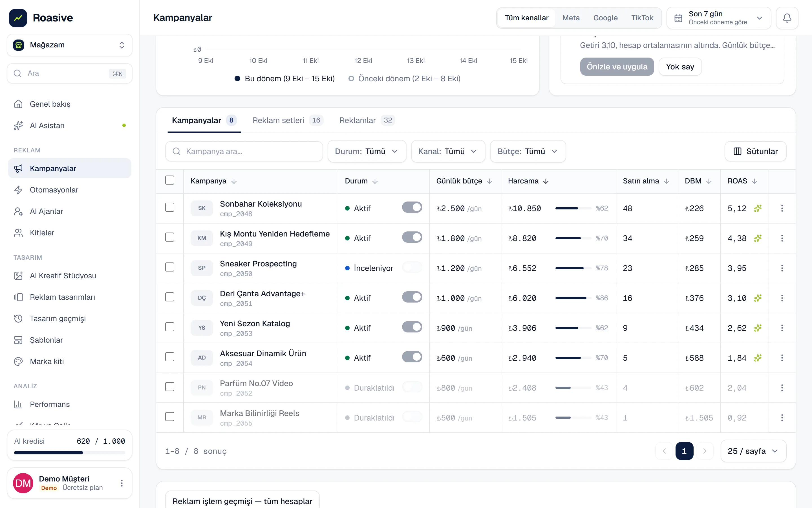Select Meta channel tab

(571, 18)
